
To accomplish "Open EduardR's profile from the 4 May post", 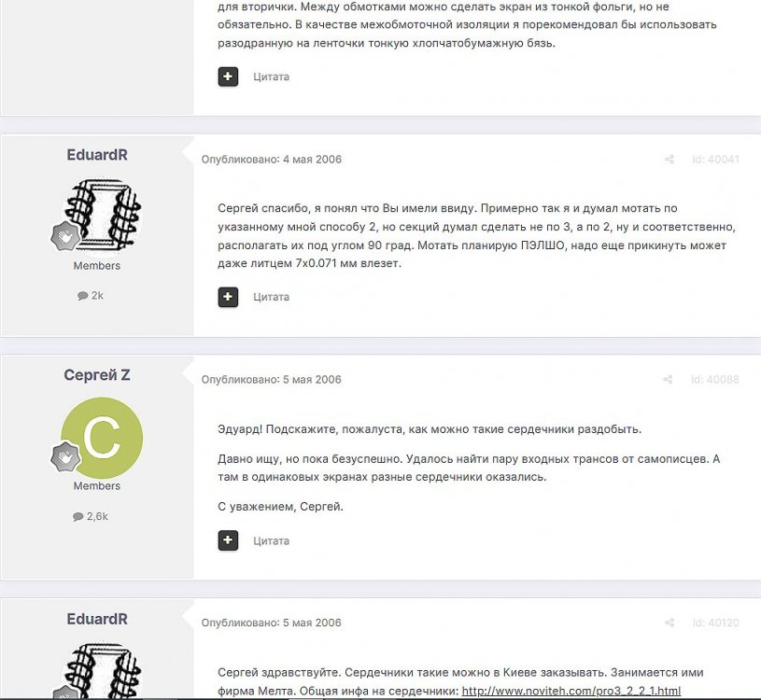I will click(97, 155).
